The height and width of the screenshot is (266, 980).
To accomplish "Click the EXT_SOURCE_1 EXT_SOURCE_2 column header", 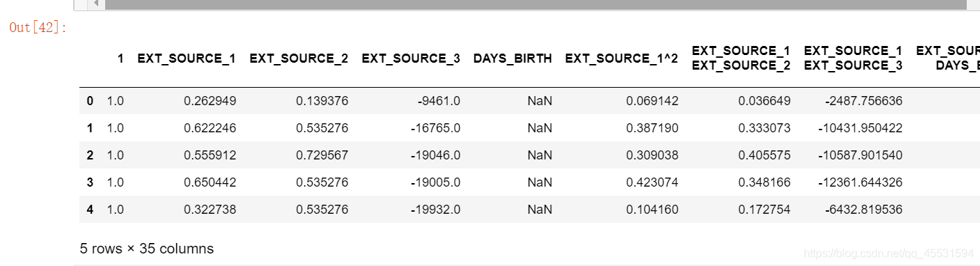I will pyautogui.click(x=741, y=58).
